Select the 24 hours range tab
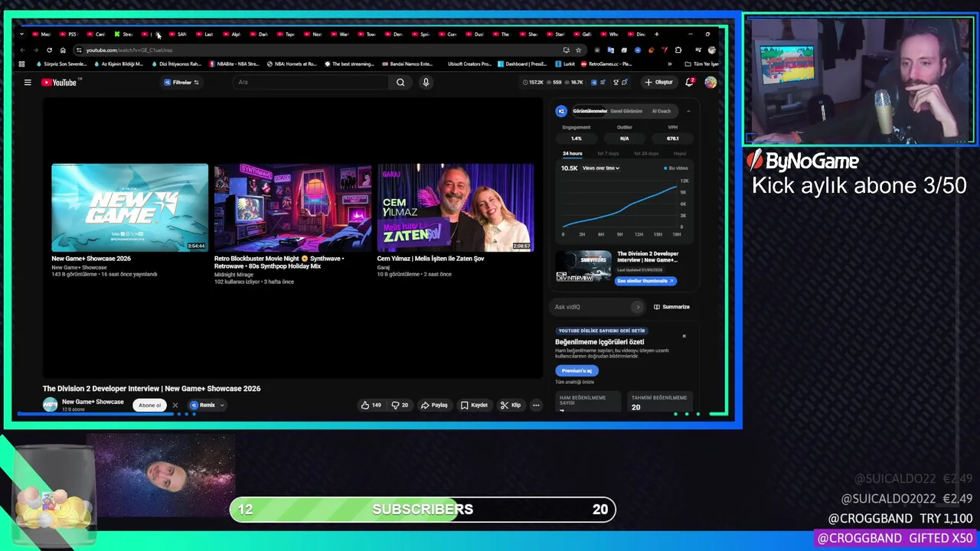Viewport: 980px width, 551px height. 572,154
